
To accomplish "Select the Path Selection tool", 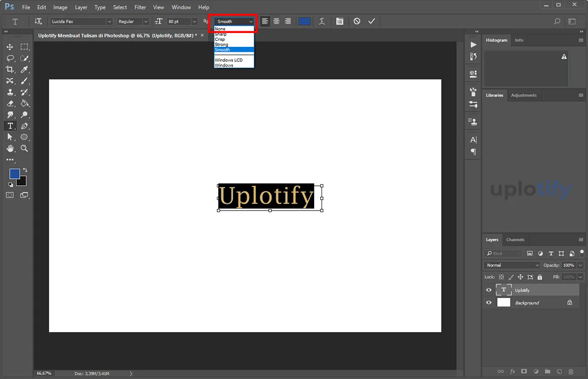I will tap(10, 137).
